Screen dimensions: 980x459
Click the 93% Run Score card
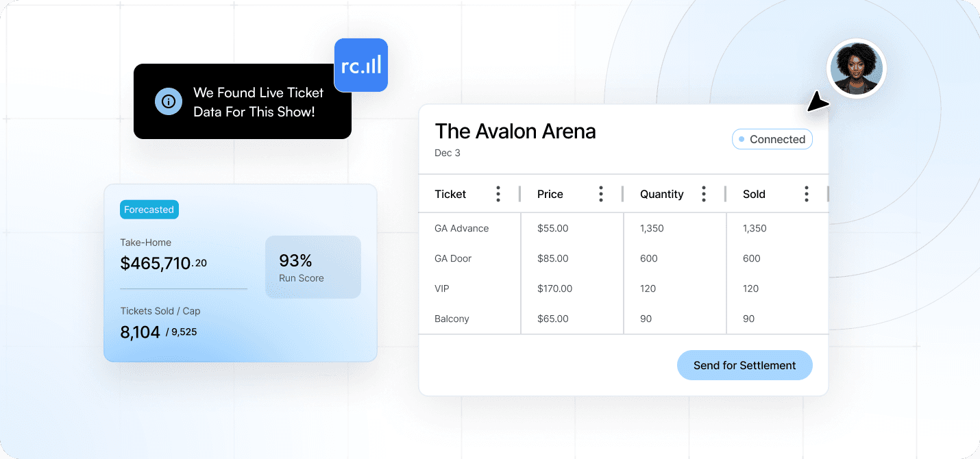313,267
